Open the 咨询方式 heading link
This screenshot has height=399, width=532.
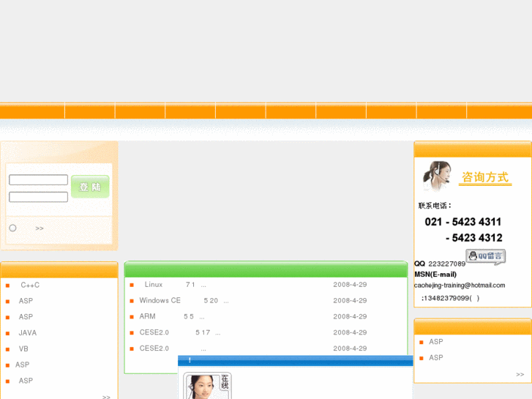coord(485,178)
